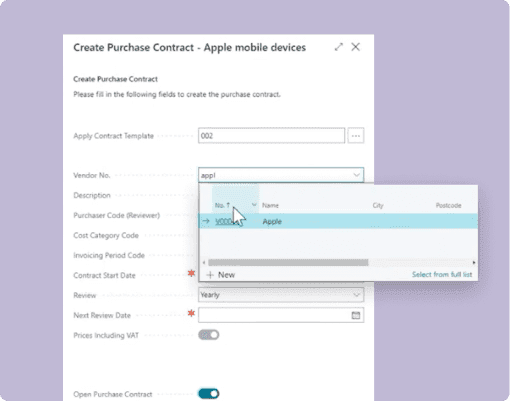Image resolution: width=510 pixels, height=401 pixels.
Task: Expand the Vendor No. dropdown chevron
Action: 356,175
